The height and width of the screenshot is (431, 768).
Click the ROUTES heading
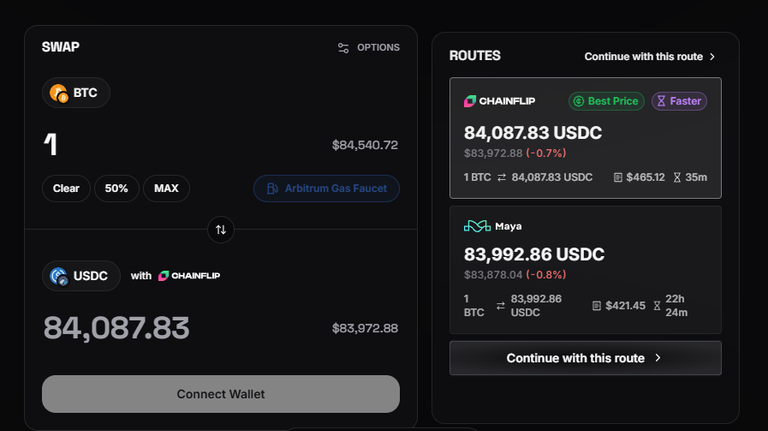475,56
